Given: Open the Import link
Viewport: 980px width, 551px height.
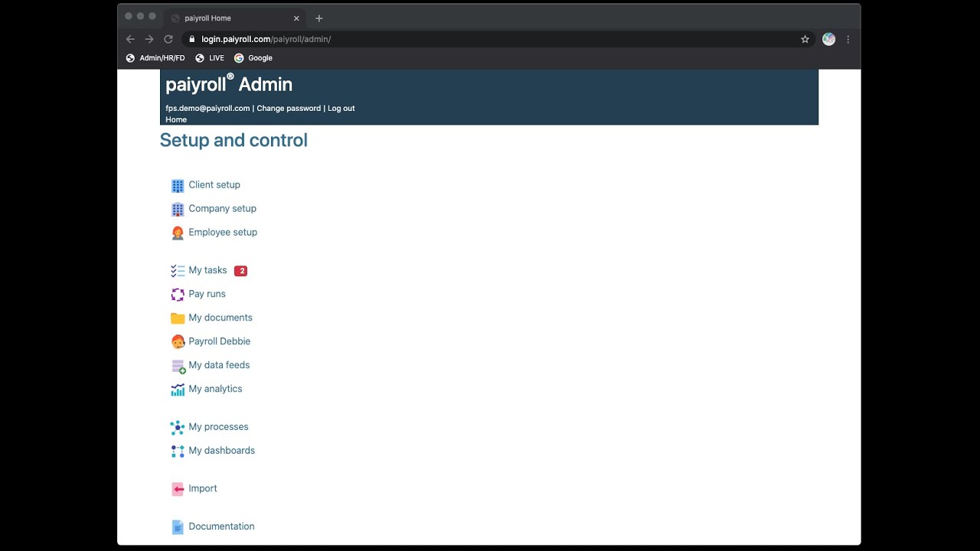Looking at the screenshot, I should 203,489.
